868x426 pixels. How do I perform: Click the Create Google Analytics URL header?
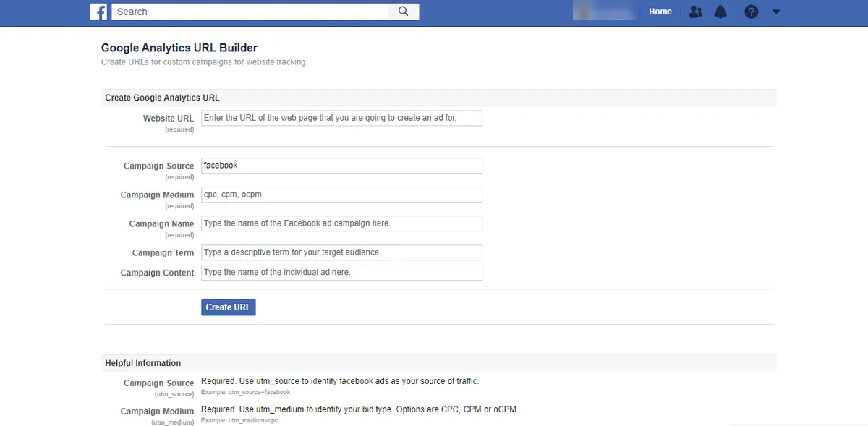pyautogui.click(x=162, y=97)
